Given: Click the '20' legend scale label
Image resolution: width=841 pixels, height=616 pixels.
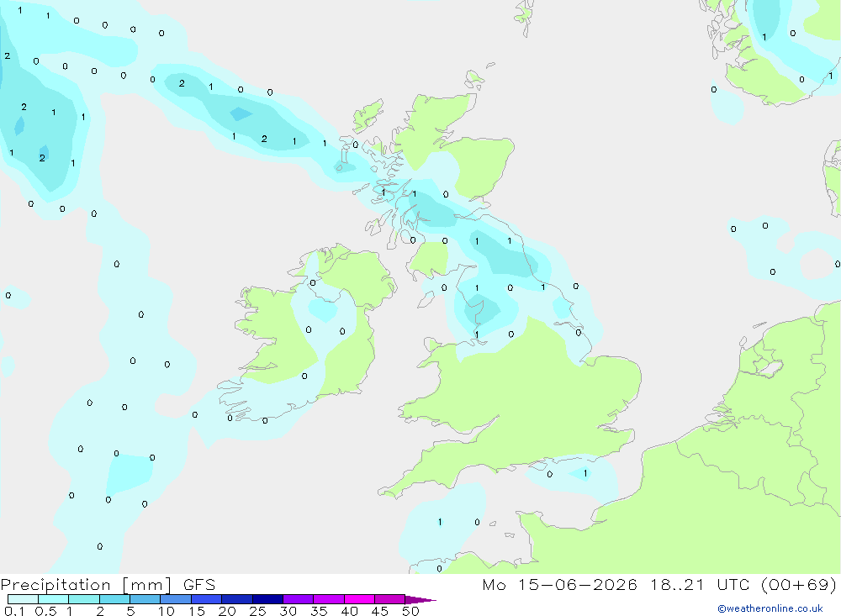Looking at the screenshot, I should pos(227,611).
